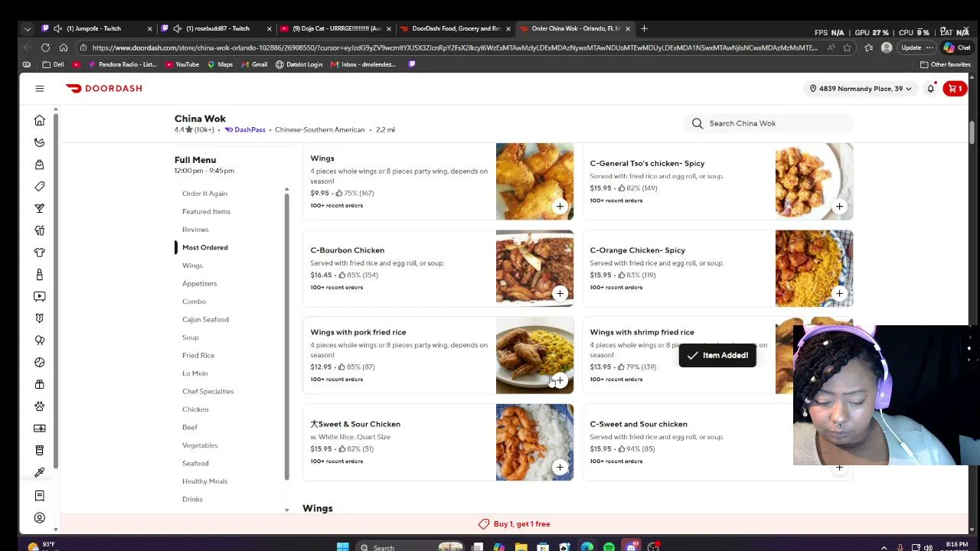Screen dimensions: 980x551
Task: Jump to Featured Items section
Action: (206, 211)
